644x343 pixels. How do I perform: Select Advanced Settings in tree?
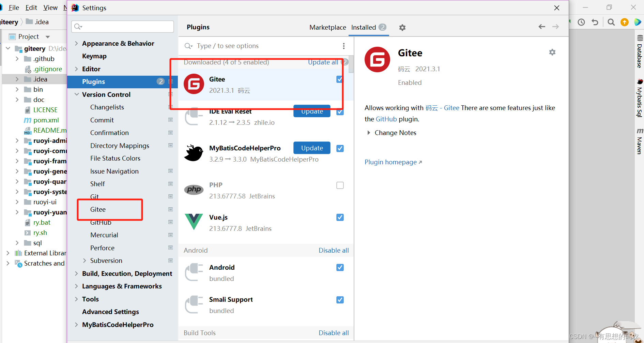pyautogui.click(x=110, y=312)
